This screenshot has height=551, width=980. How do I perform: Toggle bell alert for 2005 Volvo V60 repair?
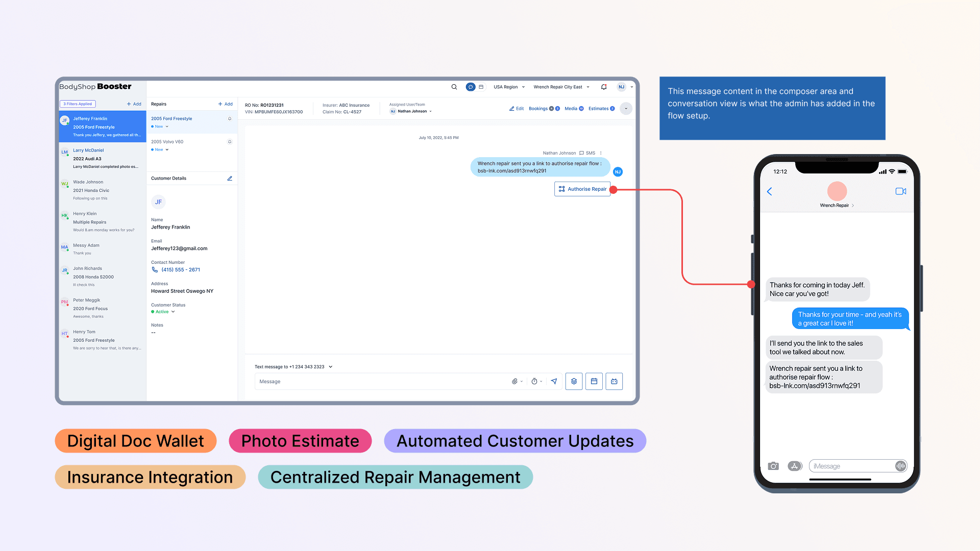click(230, 142)
